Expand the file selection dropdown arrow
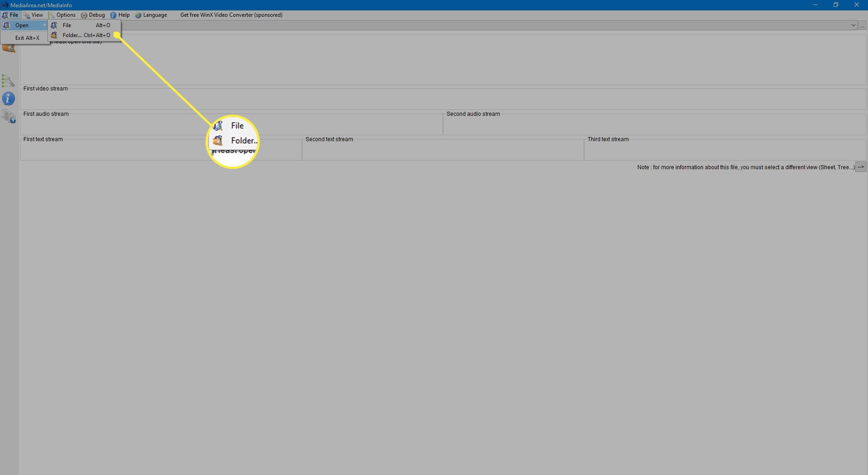The height and width of the screenshot is (475, 868). [853, 25]
